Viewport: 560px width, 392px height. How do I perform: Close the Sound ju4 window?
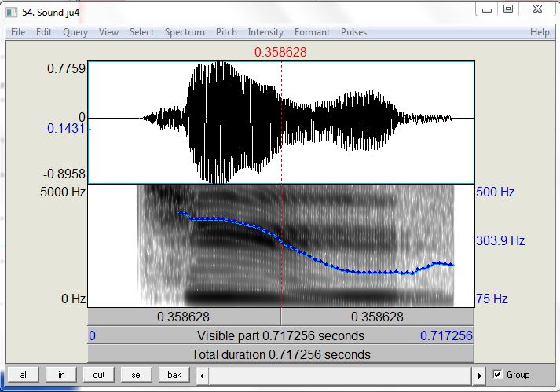[x=537, y=9]
